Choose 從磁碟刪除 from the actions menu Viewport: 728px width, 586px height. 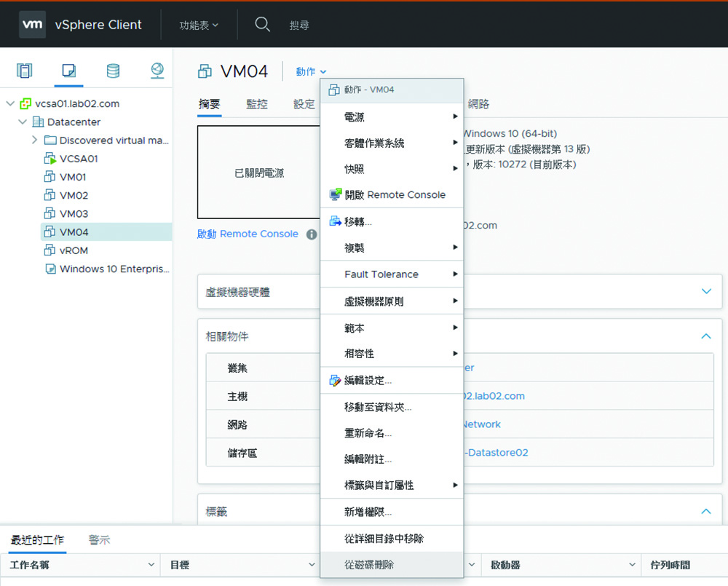point(392,565)
